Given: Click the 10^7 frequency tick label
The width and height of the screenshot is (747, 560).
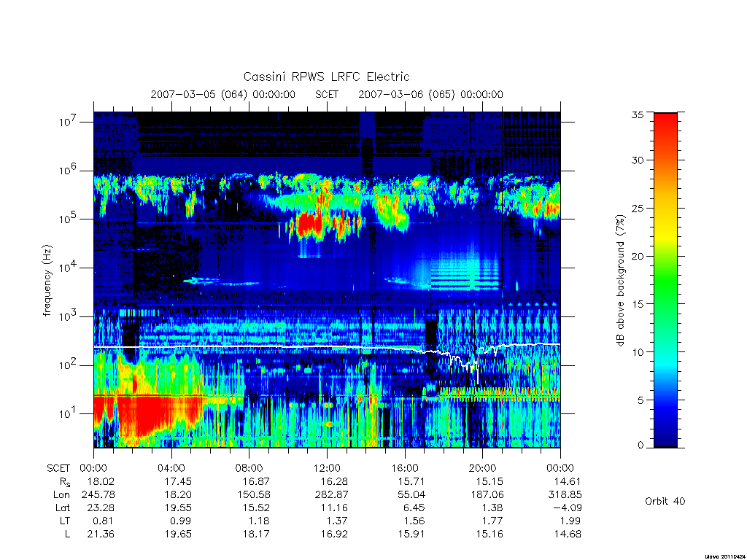Looking at the screenshot, I should [x=68, y=121].
